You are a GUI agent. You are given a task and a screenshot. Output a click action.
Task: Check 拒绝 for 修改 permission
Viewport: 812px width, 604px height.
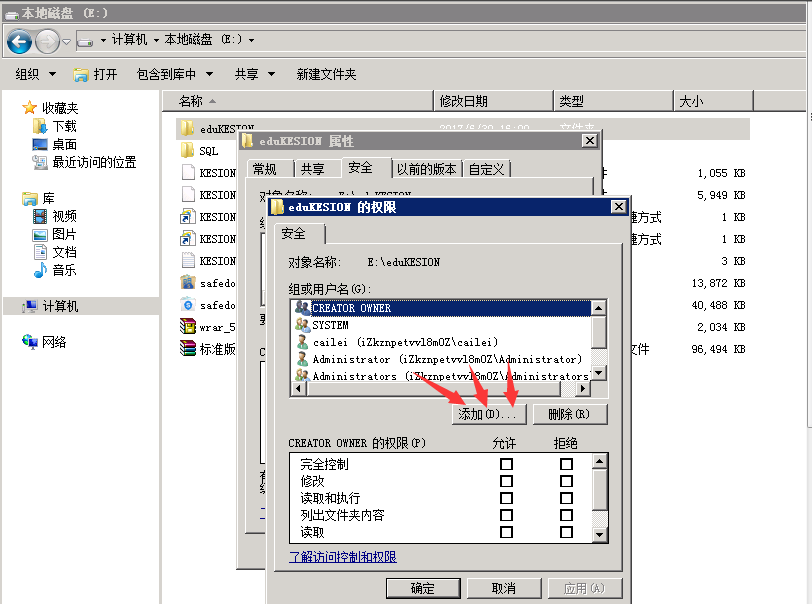566,482
